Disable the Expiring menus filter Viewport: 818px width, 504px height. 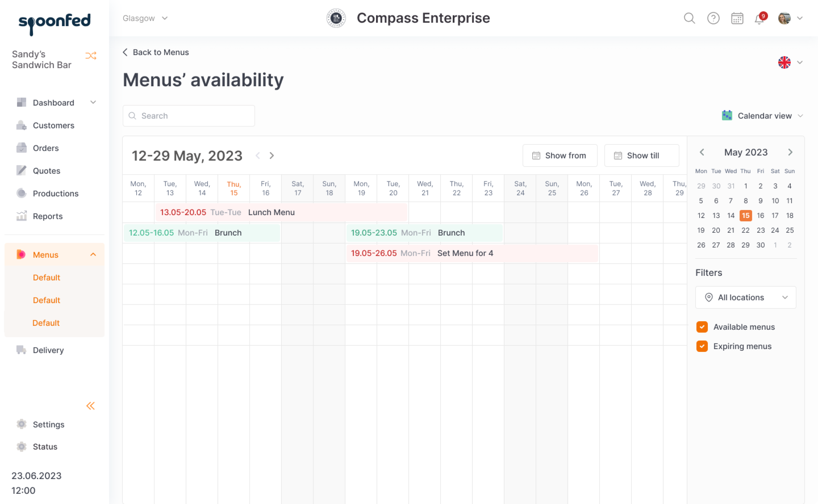(x=702, y=346)
